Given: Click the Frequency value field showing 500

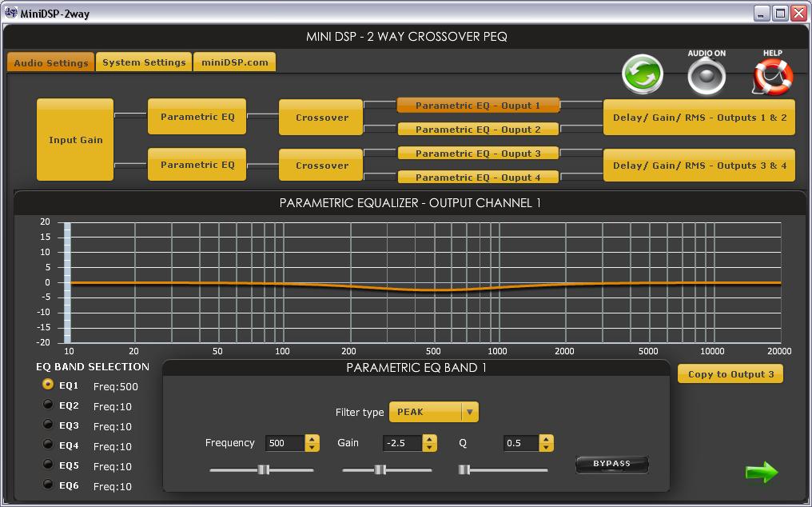Looking at the screenshot, I should coord(285,443).
